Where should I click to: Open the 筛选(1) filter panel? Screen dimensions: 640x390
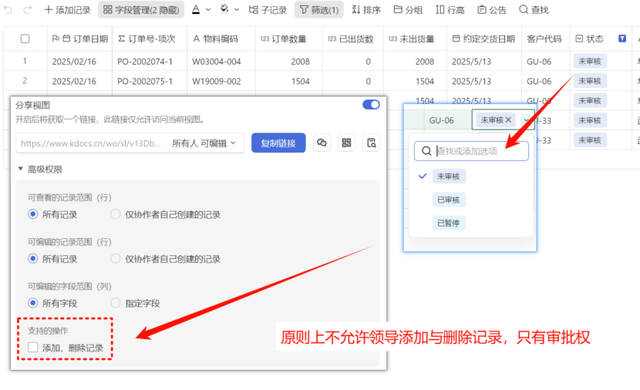coord(319,9)
